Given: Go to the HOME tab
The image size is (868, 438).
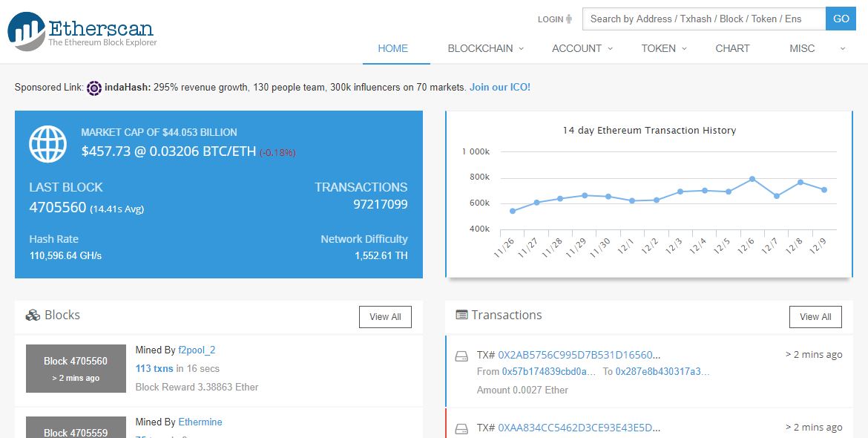Looking at the screenshot, I should tap(393, 49).
